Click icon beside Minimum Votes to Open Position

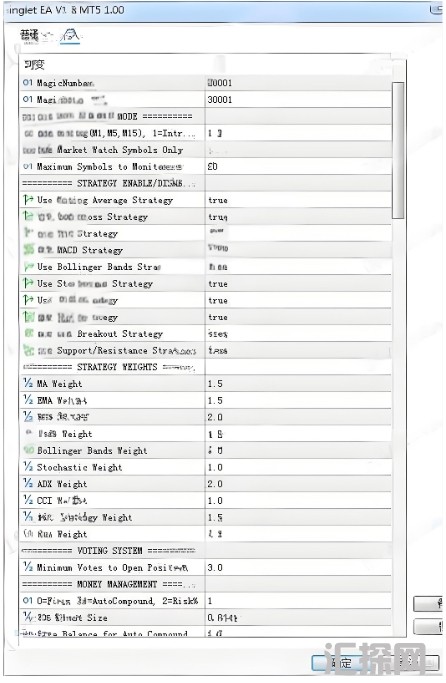click(28, 567)
